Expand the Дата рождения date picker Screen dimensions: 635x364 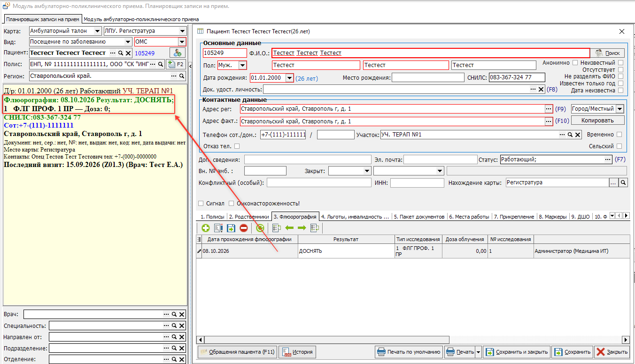[x=289, y=78]
